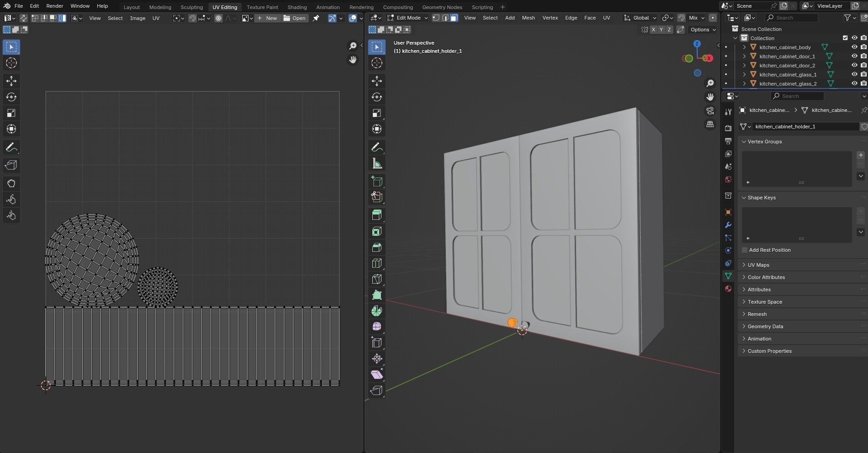
Task: Click the properties search field
Action: coord(797,96)
